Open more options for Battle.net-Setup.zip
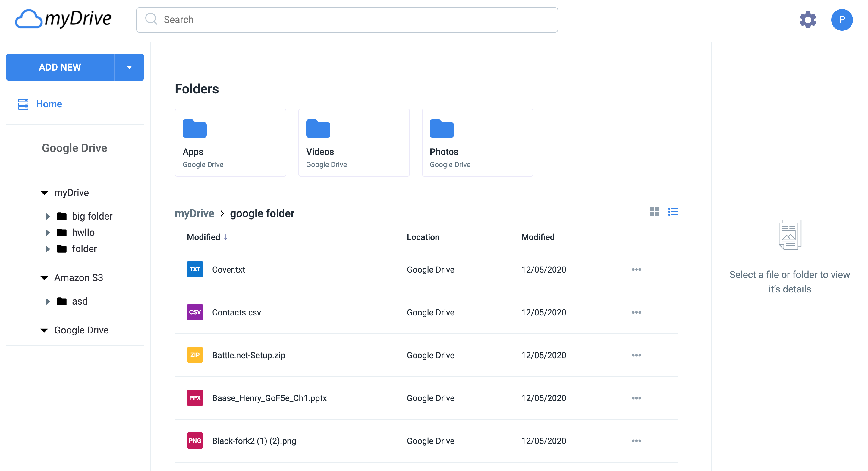This screenshot has width=868, height=471. pos(636,355)
